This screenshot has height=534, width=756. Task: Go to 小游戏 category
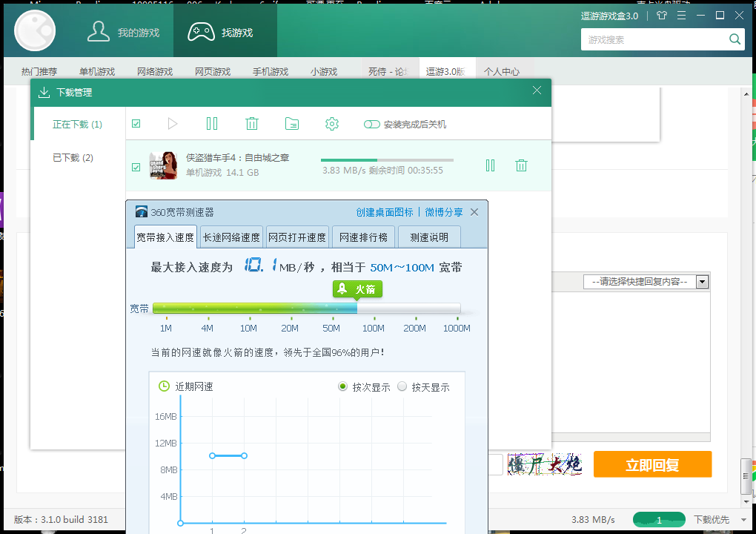pos(324,71)
